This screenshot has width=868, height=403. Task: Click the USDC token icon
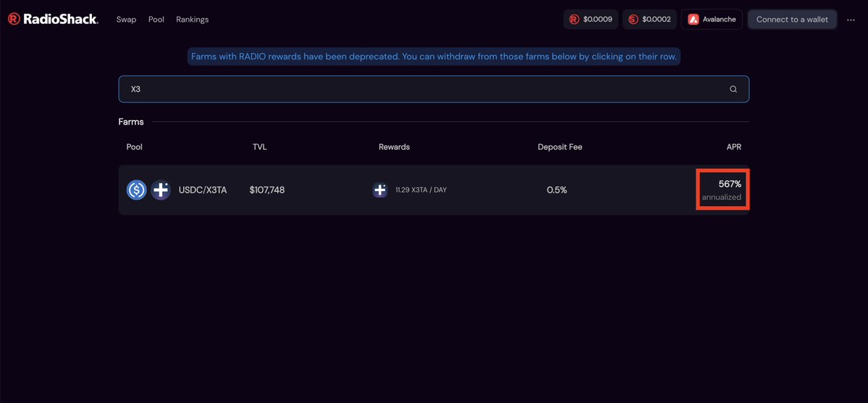[x=136, y=190]
